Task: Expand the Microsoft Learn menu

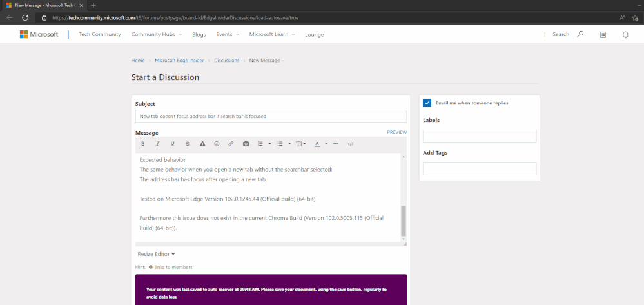Action: pyautogui.click(x=272, y=35)
